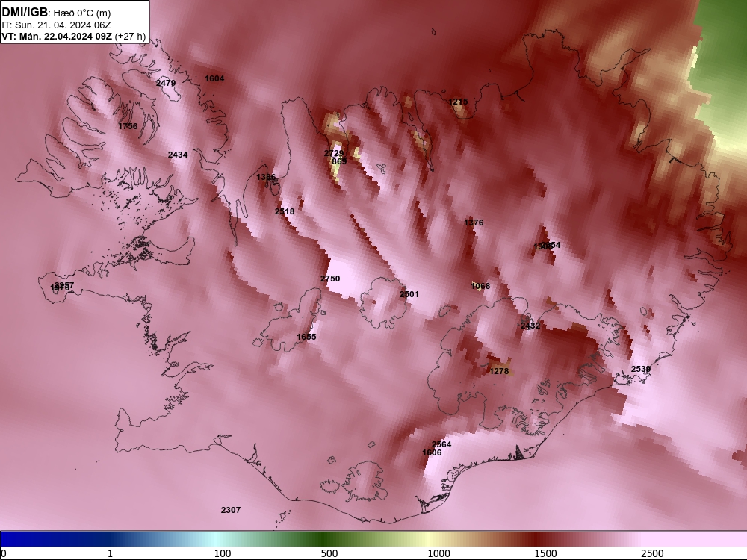
Task: Select the 2479 height label
Action: pos(166,83)
